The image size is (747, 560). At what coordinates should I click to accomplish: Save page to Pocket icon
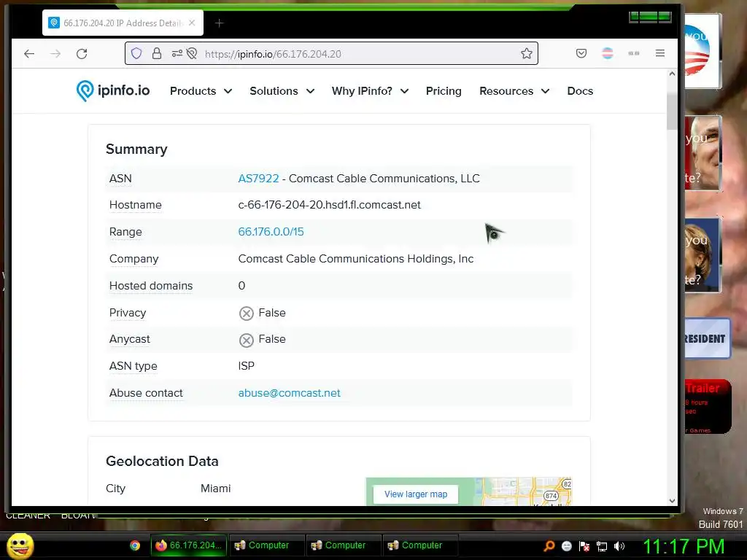pos(581,53)
